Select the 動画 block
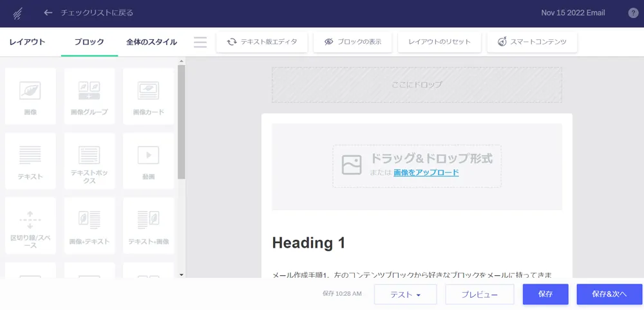Viewport: 644px width, 310px height. (148, 161)
